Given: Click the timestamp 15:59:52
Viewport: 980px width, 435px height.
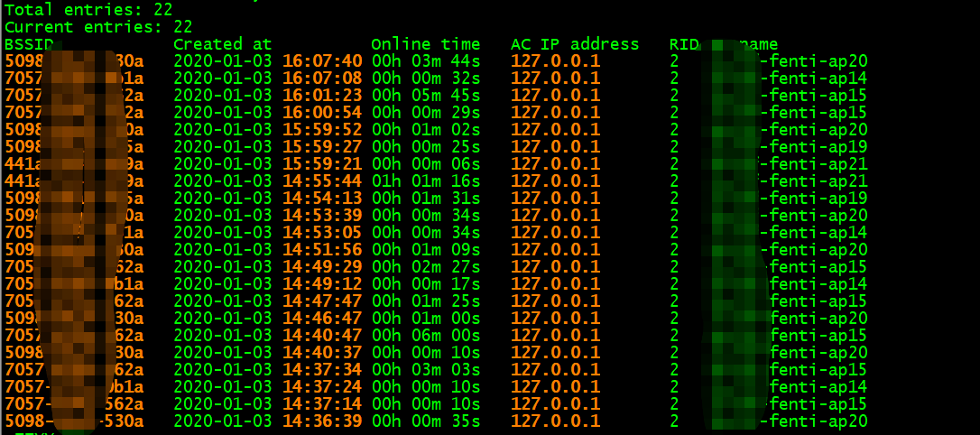Looking at the screenshot, I should [322, 129].
